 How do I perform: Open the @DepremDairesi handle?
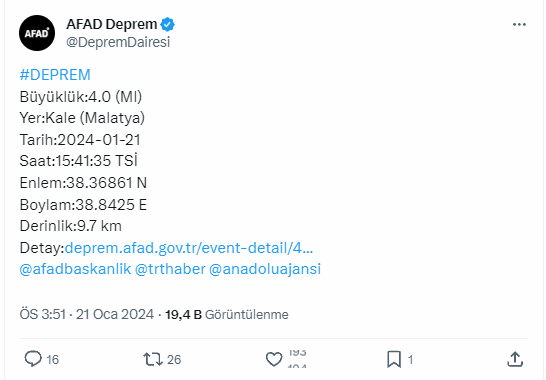(x=118, y=42)
